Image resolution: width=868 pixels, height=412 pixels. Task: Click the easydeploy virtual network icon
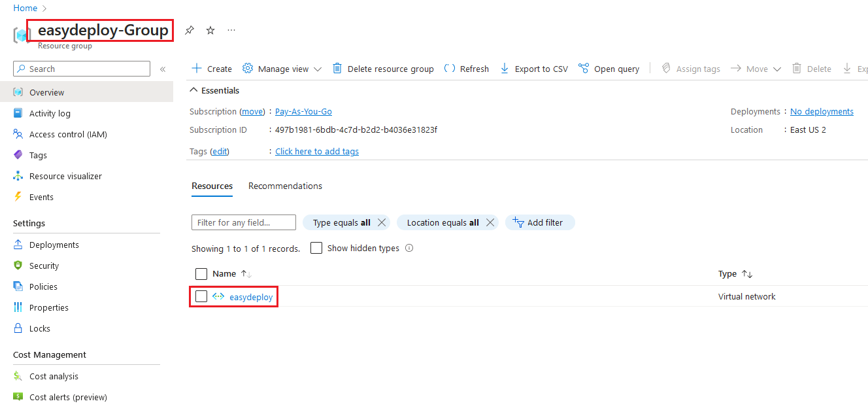click(218, 297)
